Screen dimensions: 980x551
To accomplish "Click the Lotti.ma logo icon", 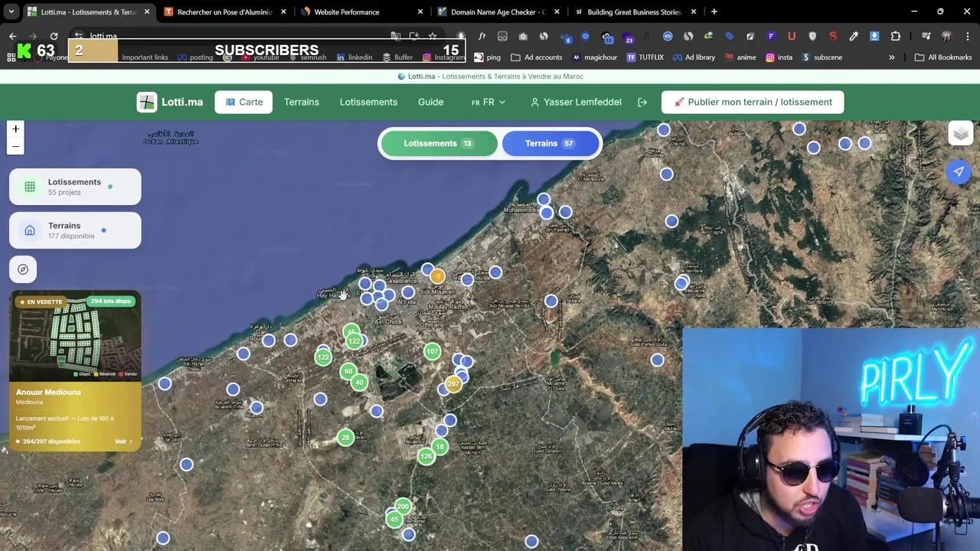I will 147,102.
